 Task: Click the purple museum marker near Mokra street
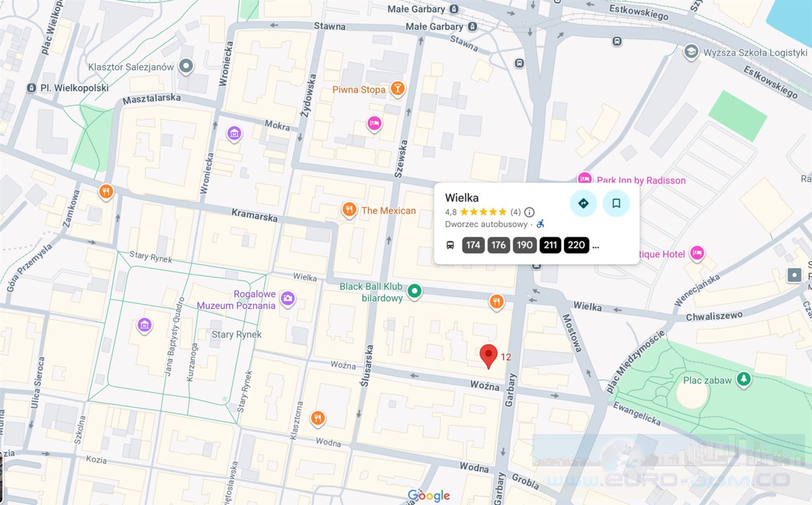point(234,133)
